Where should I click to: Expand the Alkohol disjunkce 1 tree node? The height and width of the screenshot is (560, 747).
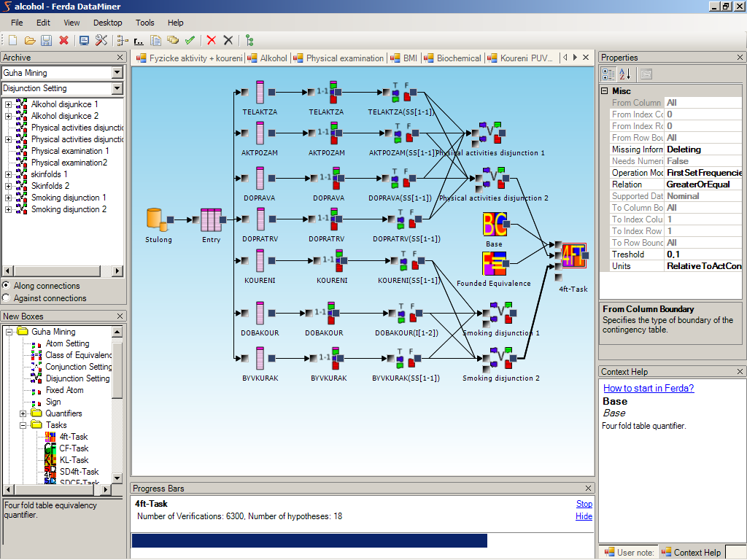coord(9,104)
